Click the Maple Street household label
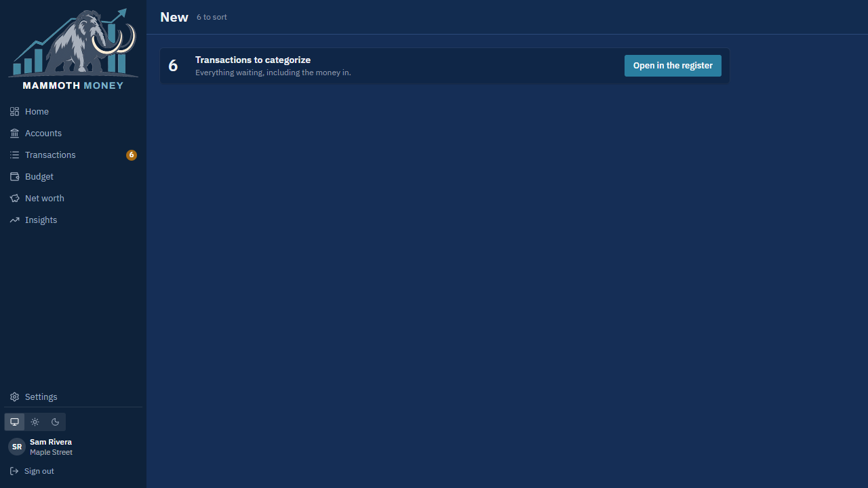This screenshot has height=488, width=868. click(51, 452)
